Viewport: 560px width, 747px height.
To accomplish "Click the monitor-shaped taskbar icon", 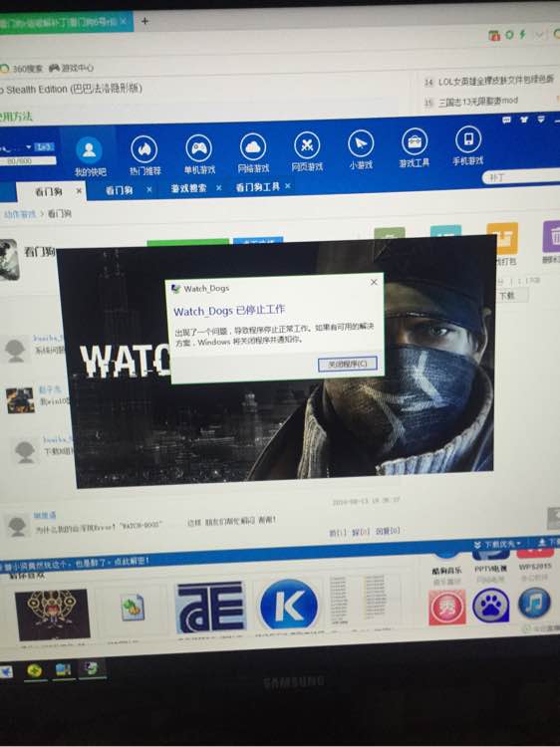I will coord(63,670).
